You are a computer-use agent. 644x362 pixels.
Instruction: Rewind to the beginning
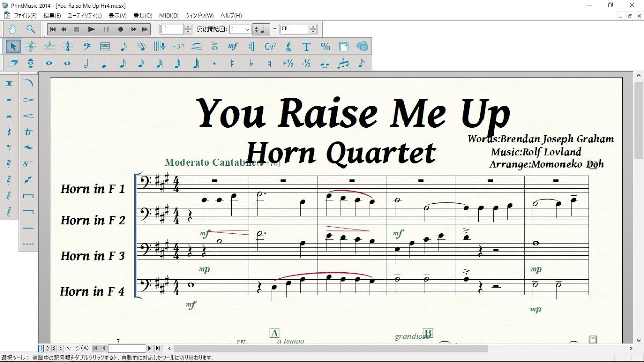53,29
